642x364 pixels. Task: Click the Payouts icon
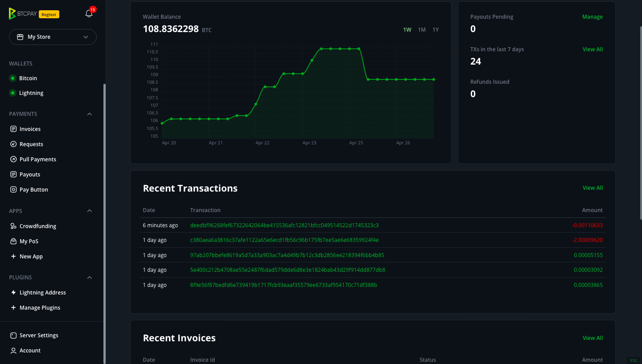pyautogui.click(x=13, y=174)
